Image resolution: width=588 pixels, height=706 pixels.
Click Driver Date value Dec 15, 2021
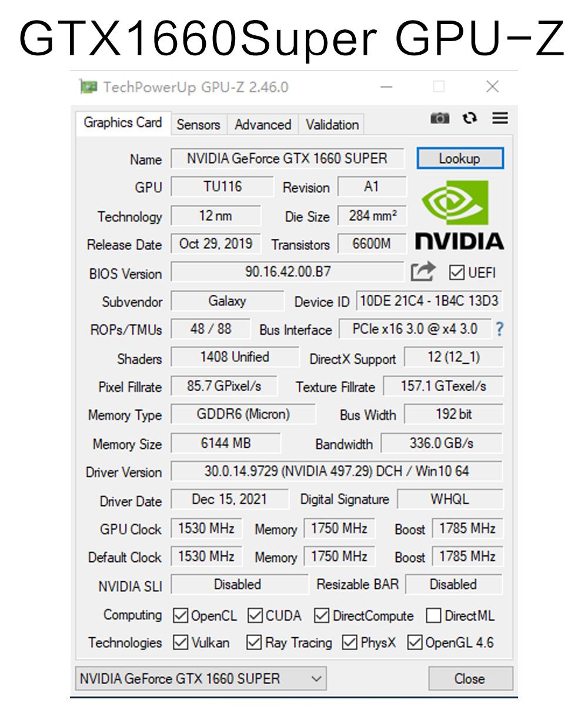[229, 499]
